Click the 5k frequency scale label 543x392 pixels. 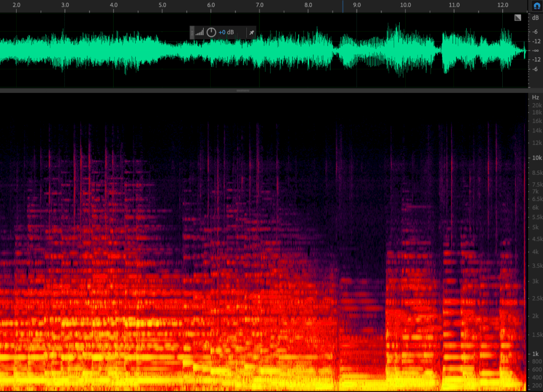click(535, 228)
